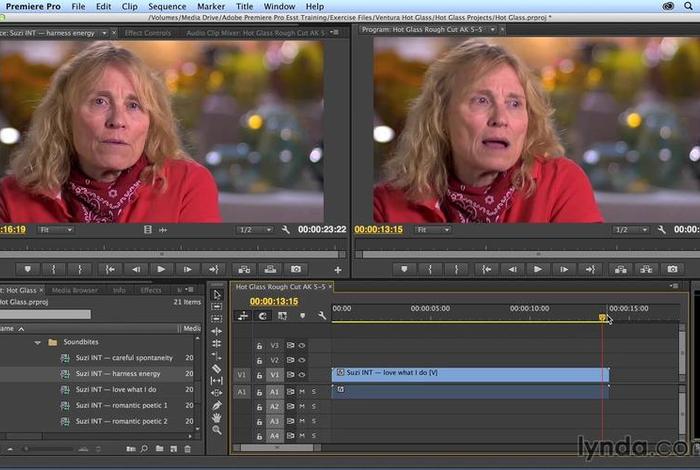Open Source monitor zoom Fit dropdown

pos(56,229)
